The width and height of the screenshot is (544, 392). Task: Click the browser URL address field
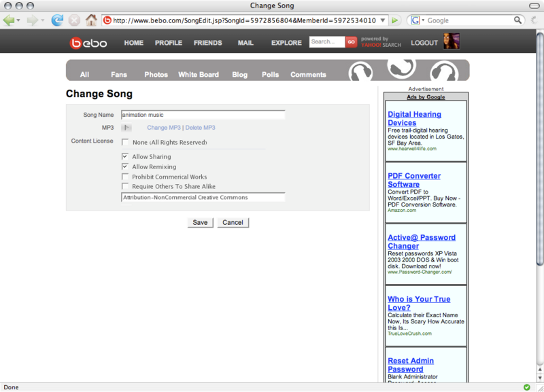245,20
